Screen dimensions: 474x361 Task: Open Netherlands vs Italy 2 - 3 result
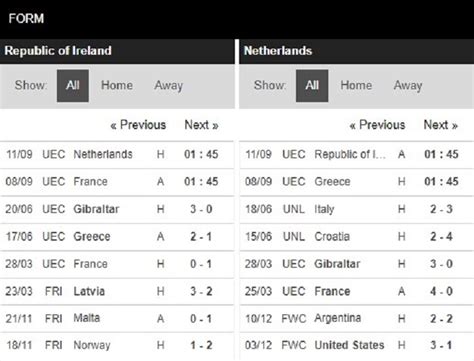(x=356, y=209)
